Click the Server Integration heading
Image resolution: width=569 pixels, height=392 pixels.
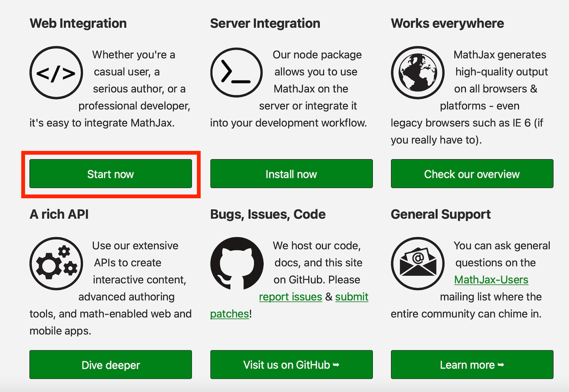[x=265, y=24]
